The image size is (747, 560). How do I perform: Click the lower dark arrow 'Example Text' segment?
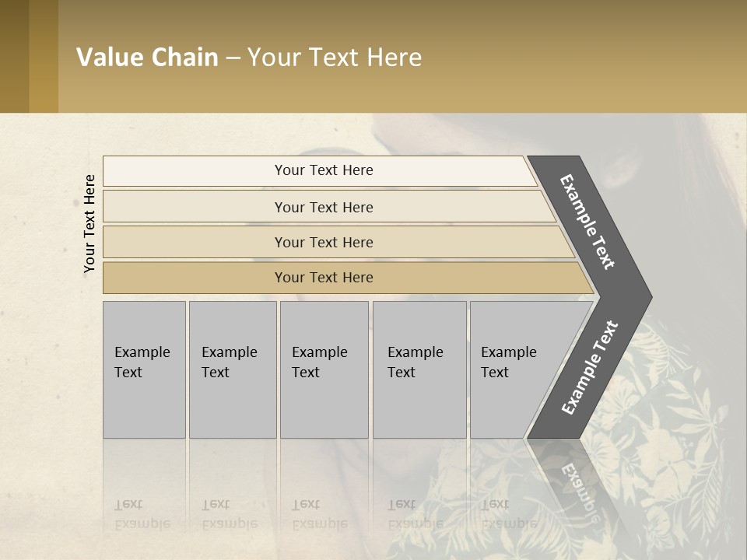590,367
